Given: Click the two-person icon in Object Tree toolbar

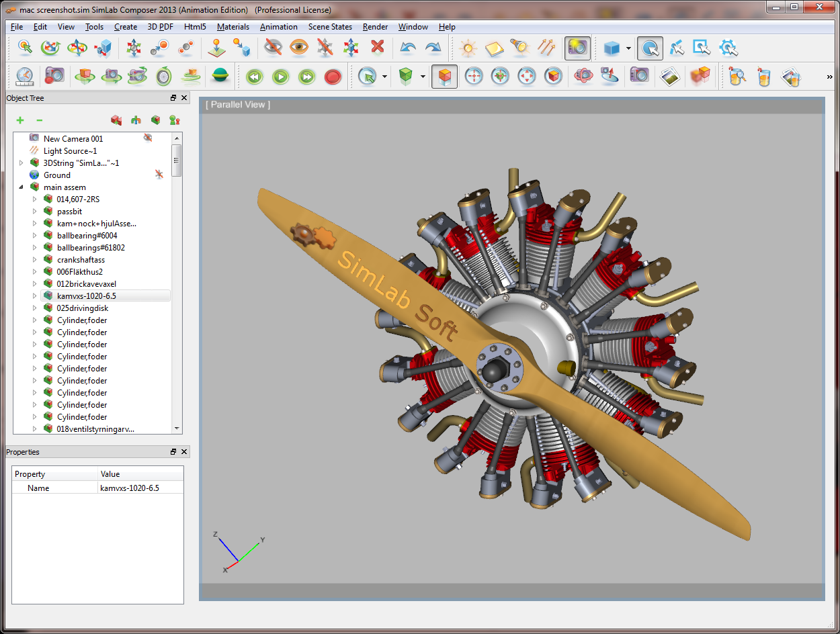Looking at the screenshot, I should [175, 120].
